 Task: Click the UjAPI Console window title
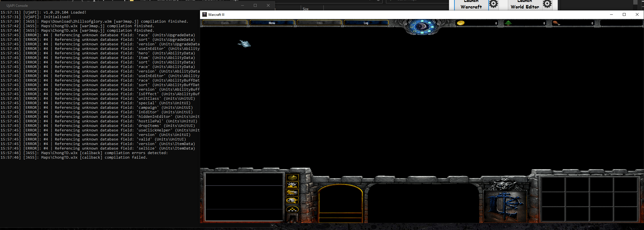pos(17,5)
